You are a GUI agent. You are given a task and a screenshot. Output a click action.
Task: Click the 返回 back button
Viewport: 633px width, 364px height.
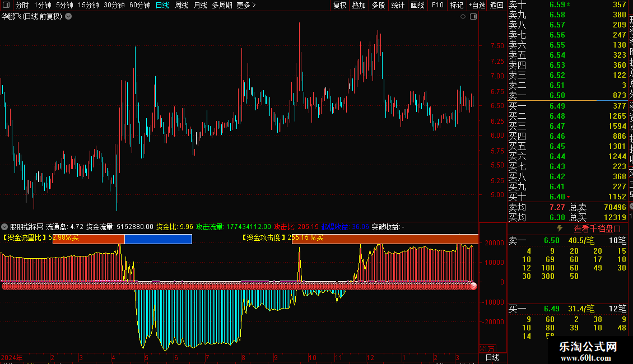coord(496,5)
